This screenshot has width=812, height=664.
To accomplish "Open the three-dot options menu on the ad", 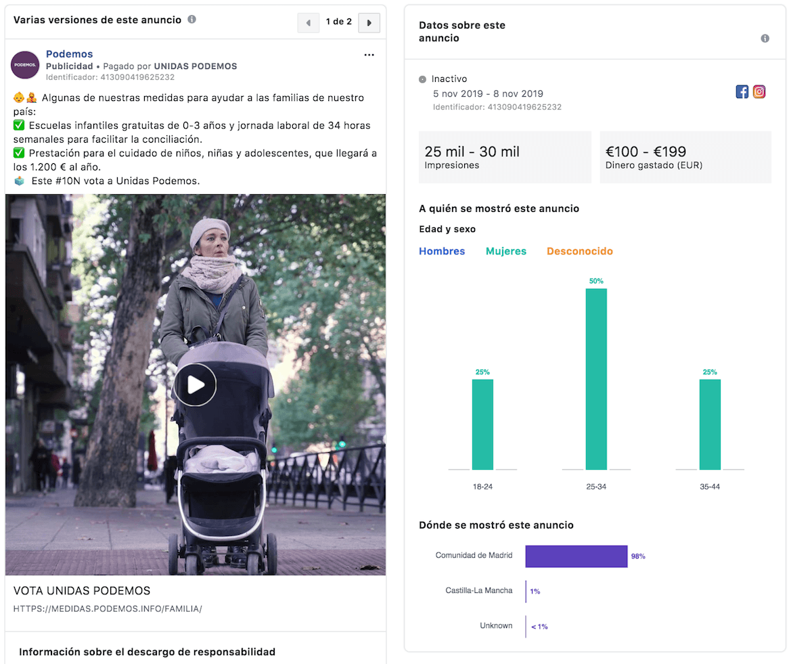I will click(369, 55).
